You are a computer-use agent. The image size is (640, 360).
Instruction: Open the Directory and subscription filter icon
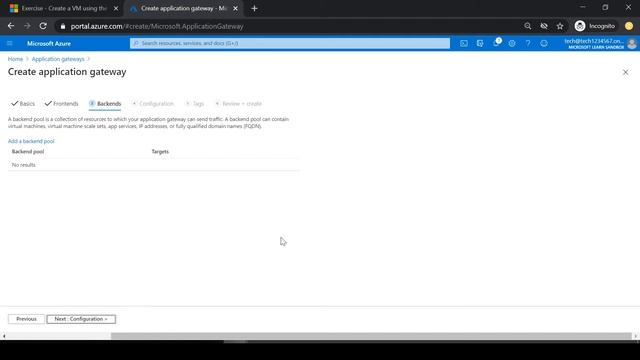click(x=480, y=43)
